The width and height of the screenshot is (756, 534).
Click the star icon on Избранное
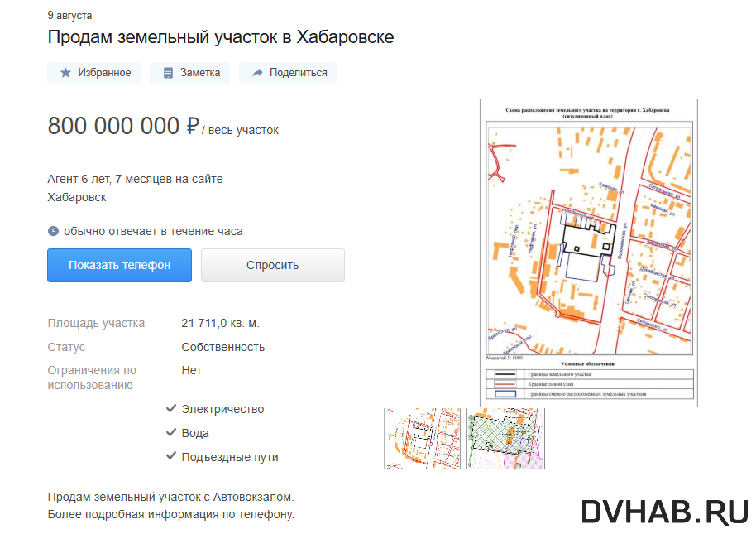click(x=65, y=73)
